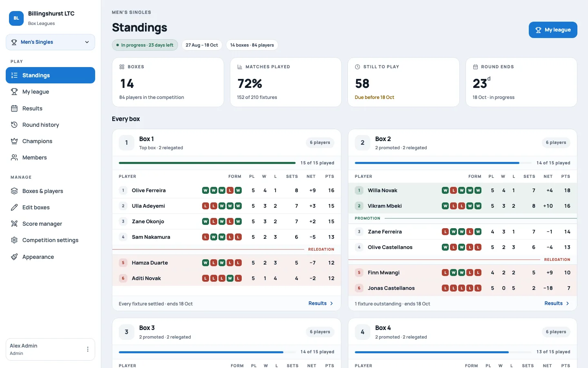Click the Box 4 header title
588x368 pixels.
(x=383, y=328)
